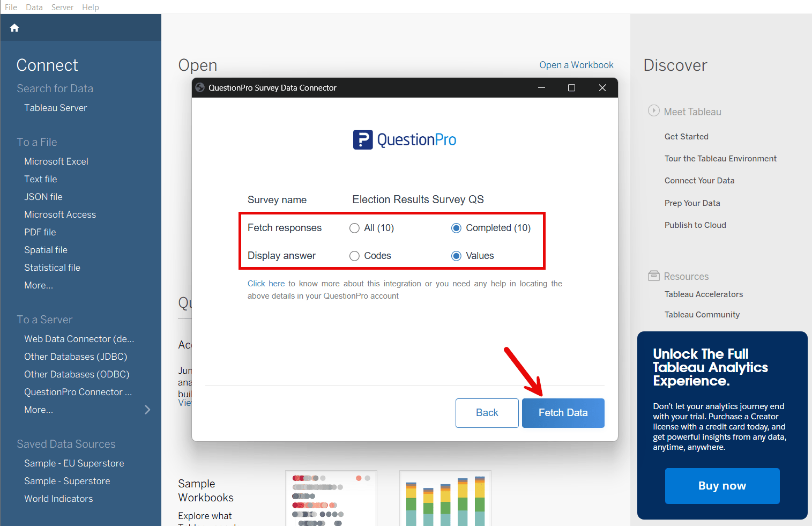812x526 pixels.
Task: Open World Indicators data source
Action: [x=58, y=499]
